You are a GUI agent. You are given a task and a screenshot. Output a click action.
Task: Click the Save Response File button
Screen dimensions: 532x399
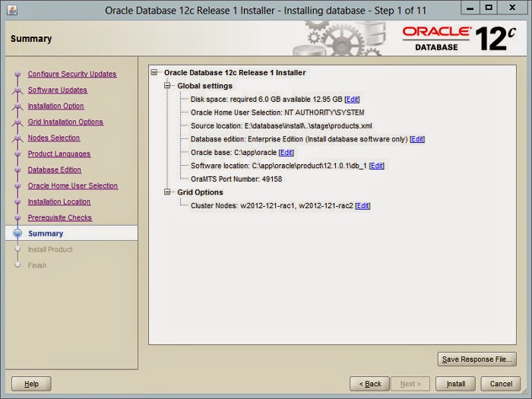pyautogui.click(x=477, y=359)
